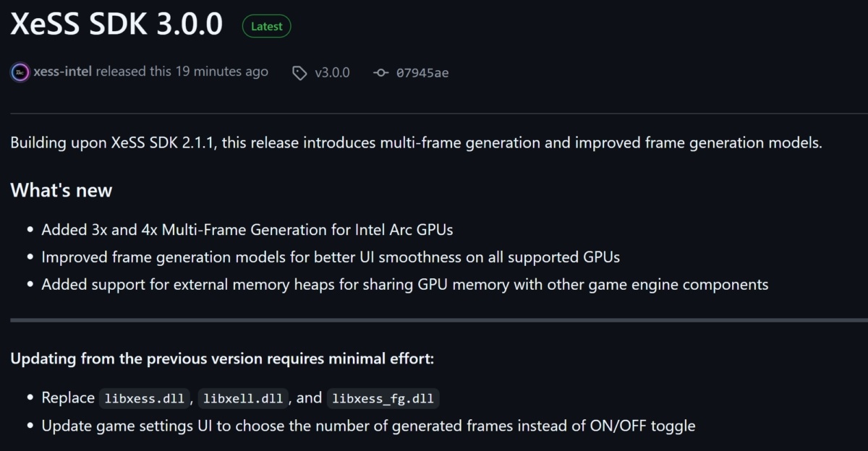Click the XeSS SDK 3.0.0 release title
This screenshot has width=868, height=451.
[116, 25]
